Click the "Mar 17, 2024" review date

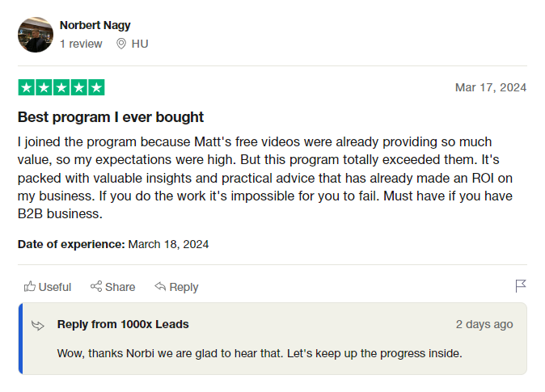tap(491, 87)
